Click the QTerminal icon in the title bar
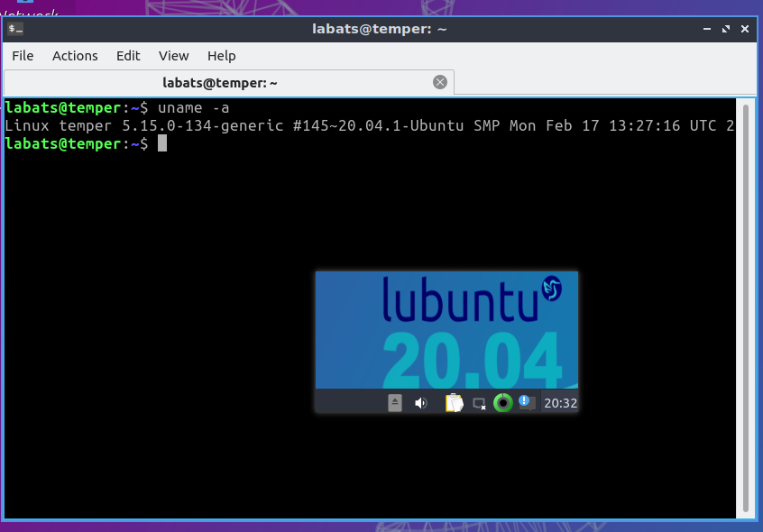This screenshot has width=763, height=532. [x=14, y=28]
